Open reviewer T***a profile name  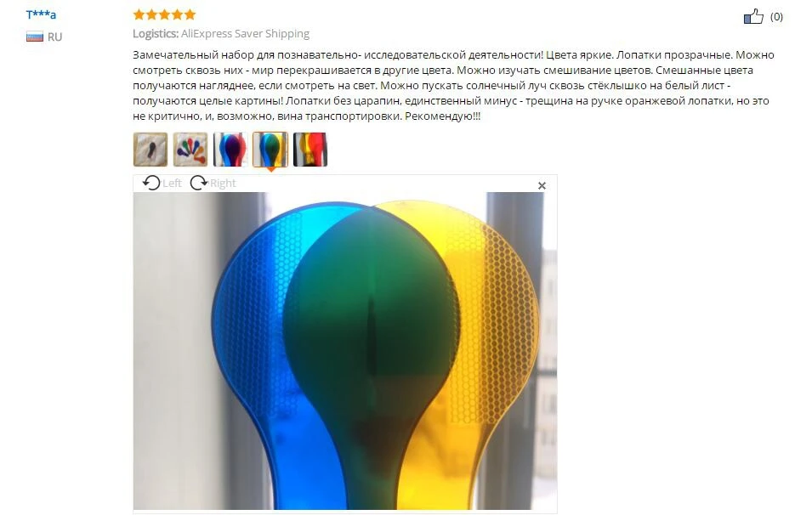(41, 14)
